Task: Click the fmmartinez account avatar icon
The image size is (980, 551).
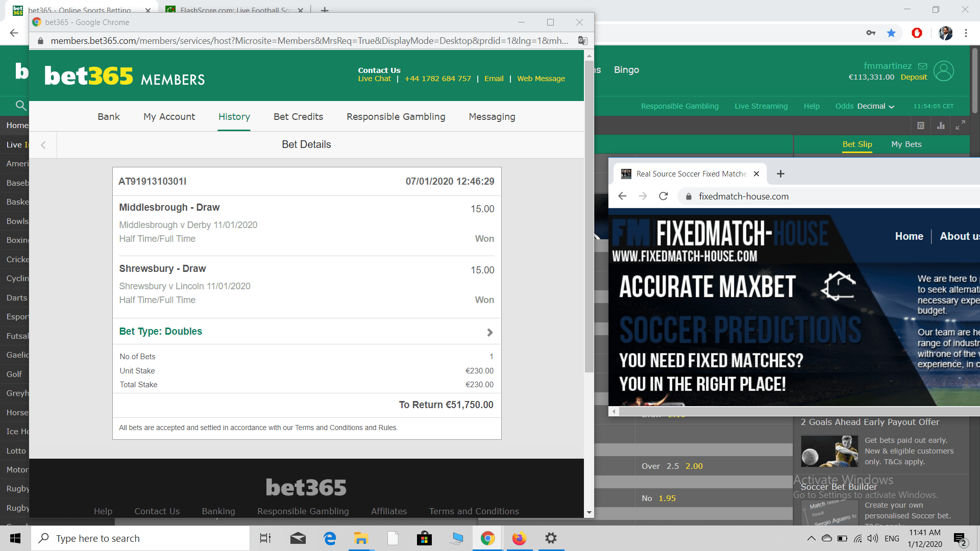Action: click(x=944, y=71)
